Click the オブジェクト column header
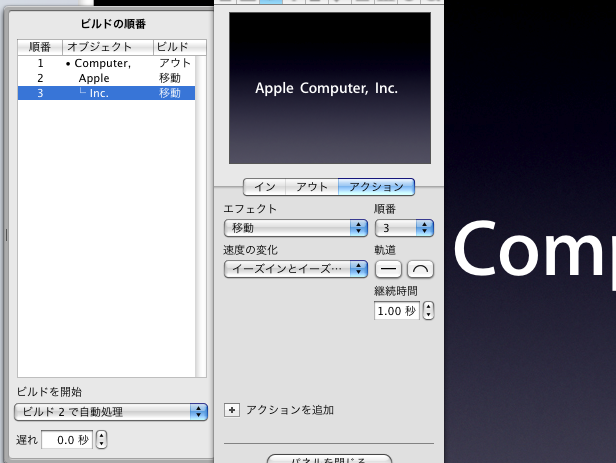Image resolution: width=616 pixels, height=463 pixels. 108,47
